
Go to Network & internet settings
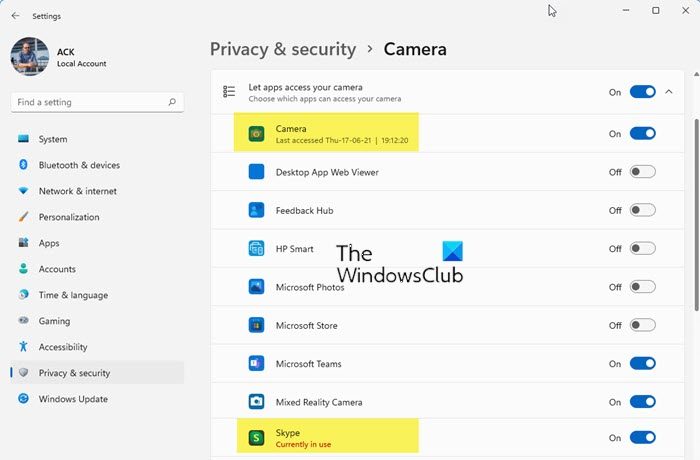point(77,191)
